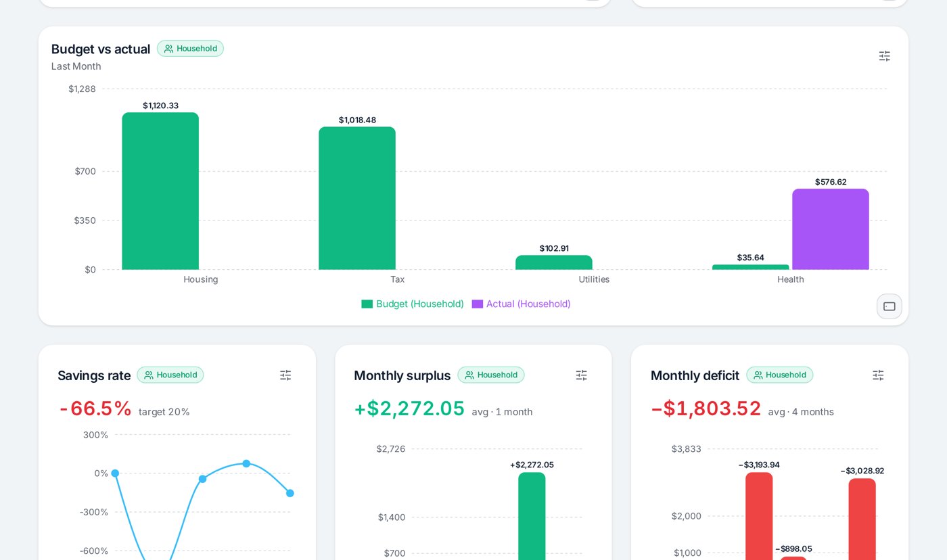Click the Tax axis label
Image resolution: width=947 pixels, height=560 pixels.
397,279
